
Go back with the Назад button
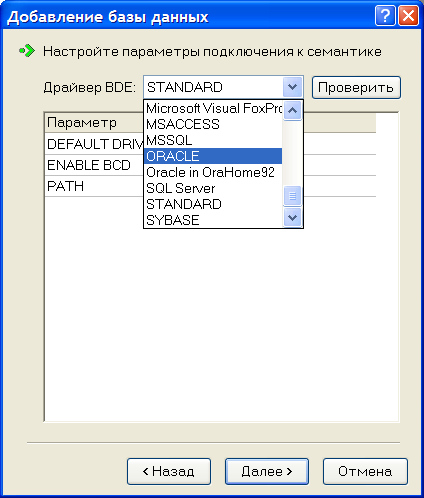click(169, 471)
